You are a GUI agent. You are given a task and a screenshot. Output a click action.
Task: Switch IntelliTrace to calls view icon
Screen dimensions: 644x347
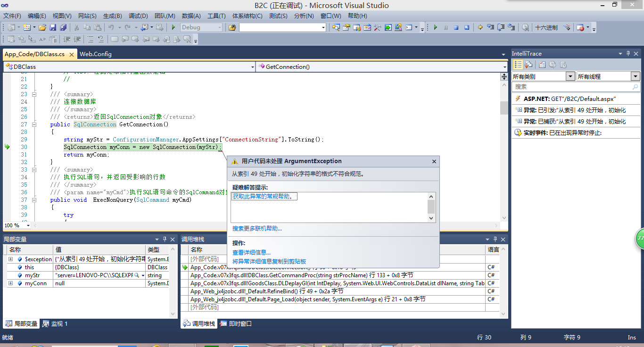click(528, 65)
